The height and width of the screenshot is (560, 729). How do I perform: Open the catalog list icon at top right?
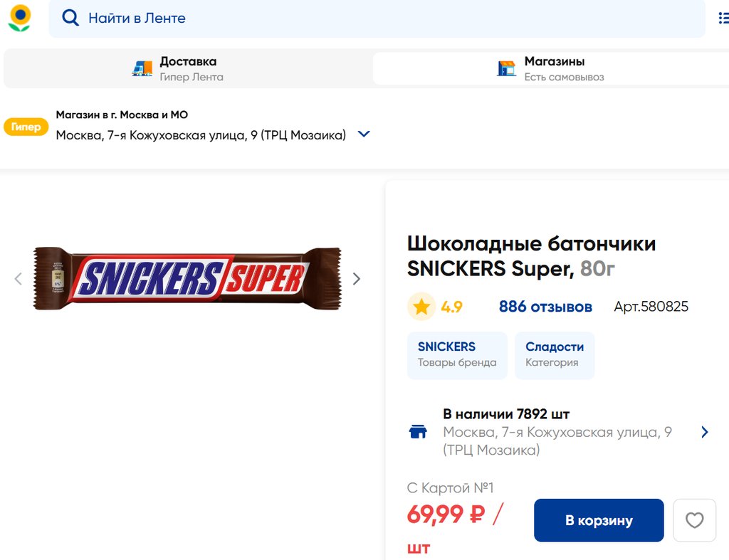click(x=723, y=18)
